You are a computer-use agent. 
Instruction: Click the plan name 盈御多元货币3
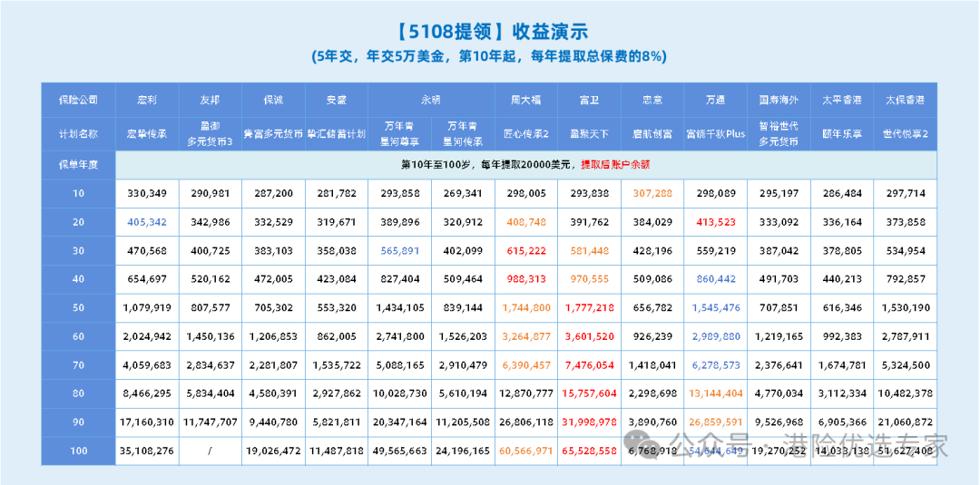[210, 134]
